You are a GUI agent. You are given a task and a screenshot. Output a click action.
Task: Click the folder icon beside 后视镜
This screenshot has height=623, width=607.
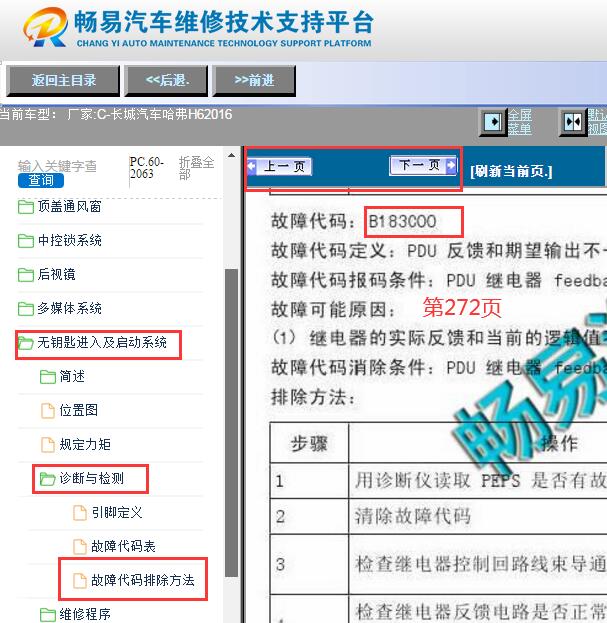click(26, 275)
